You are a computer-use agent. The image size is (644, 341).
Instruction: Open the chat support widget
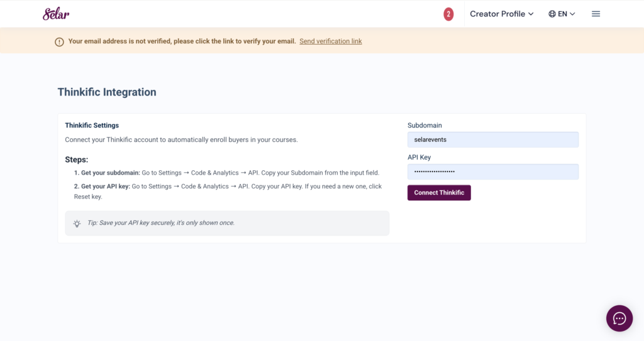(x=619, y=318)
